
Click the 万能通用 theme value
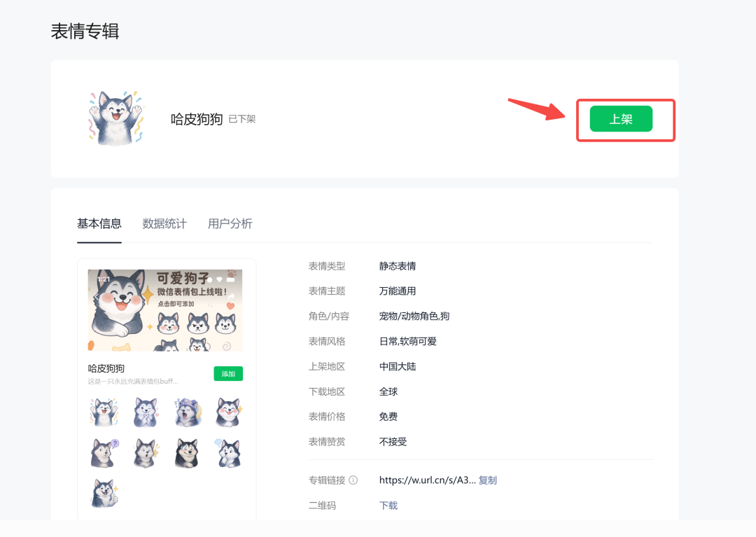tap(398, 291)
